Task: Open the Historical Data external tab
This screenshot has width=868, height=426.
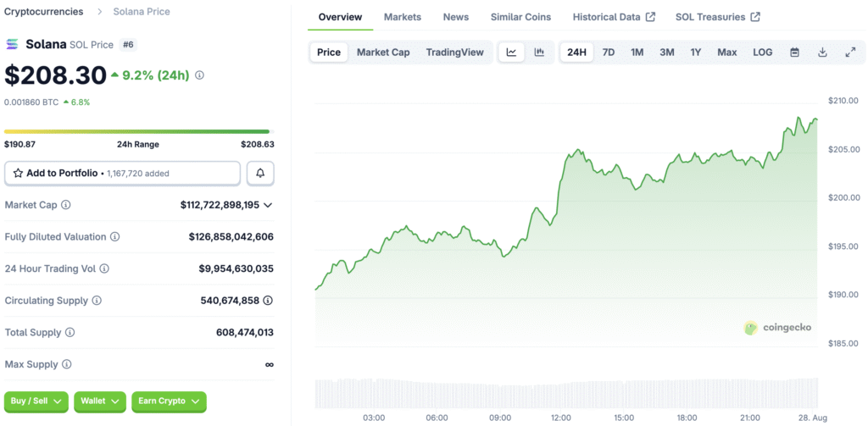Action: (614, 17)
